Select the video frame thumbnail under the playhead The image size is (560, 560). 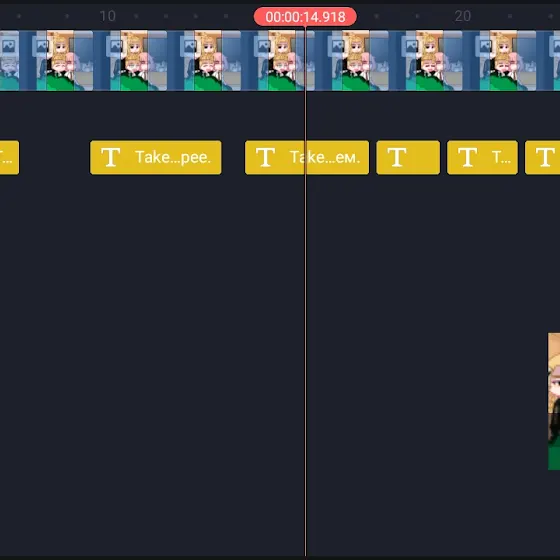(286, 60)
